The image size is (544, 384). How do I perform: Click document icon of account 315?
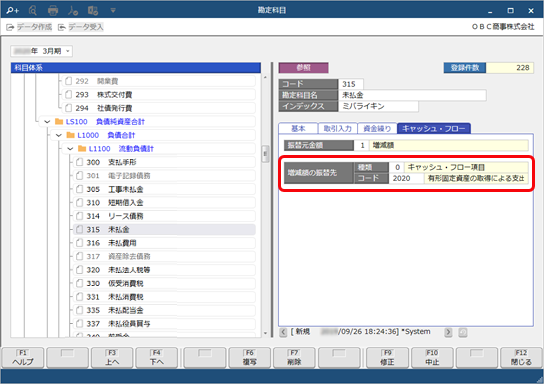coord(79,230)
